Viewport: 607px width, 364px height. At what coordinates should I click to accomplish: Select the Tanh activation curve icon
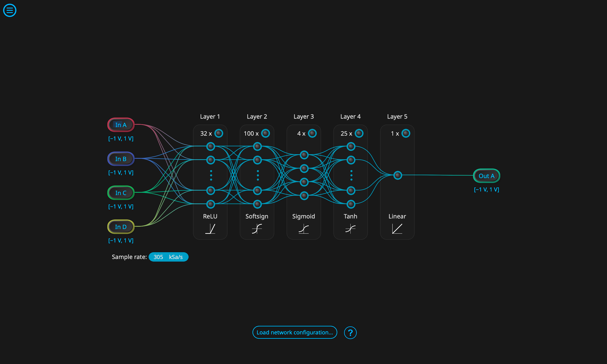pos(351,229)
